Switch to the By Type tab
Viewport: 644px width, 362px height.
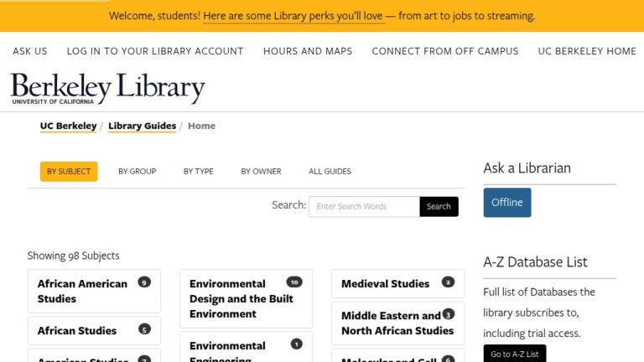pos(199,172)
